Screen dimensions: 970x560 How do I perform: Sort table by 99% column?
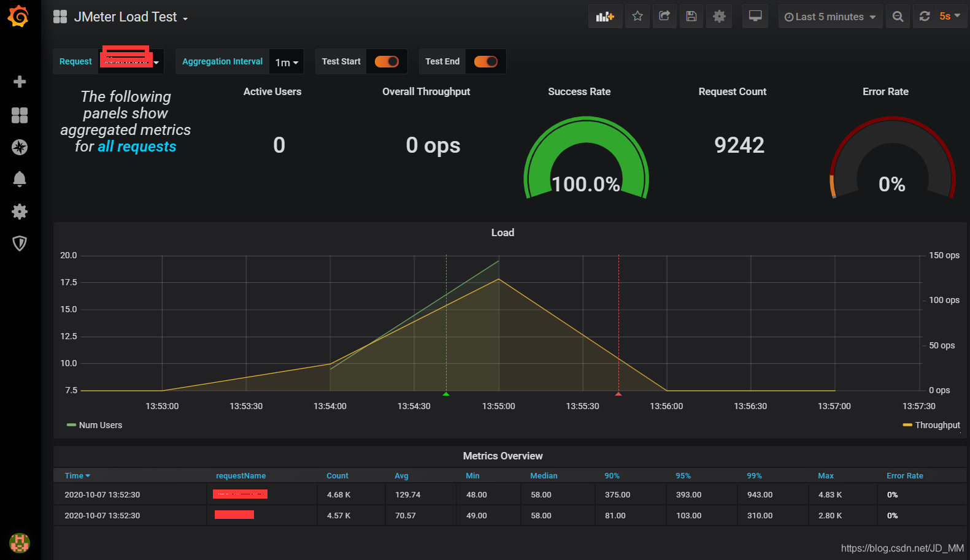(754, 476)
